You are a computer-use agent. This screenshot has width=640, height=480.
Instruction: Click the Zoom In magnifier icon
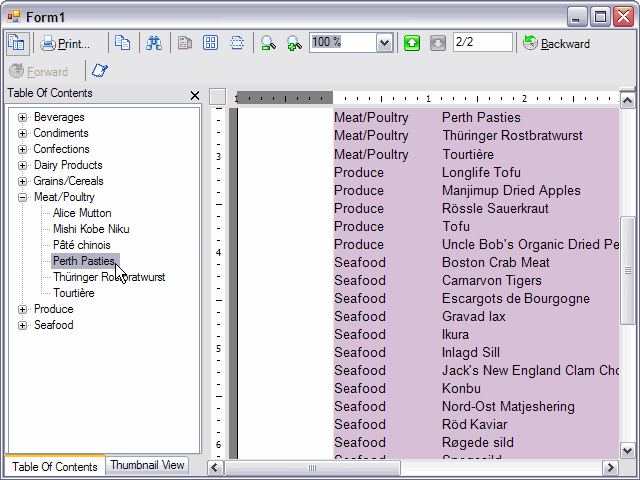pos(293,43)
